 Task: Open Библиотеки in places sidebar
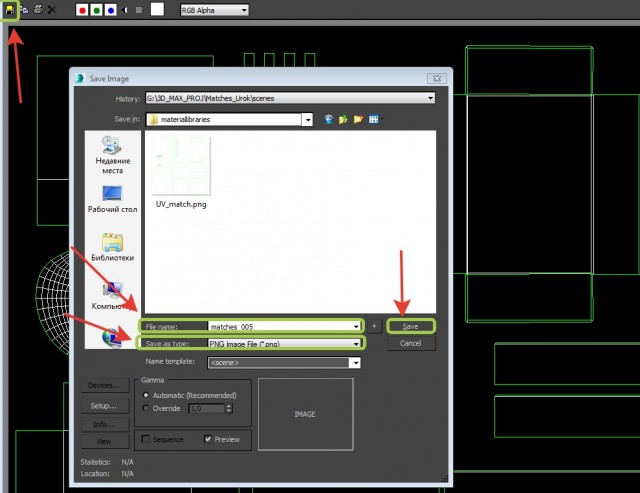point(111,247)
